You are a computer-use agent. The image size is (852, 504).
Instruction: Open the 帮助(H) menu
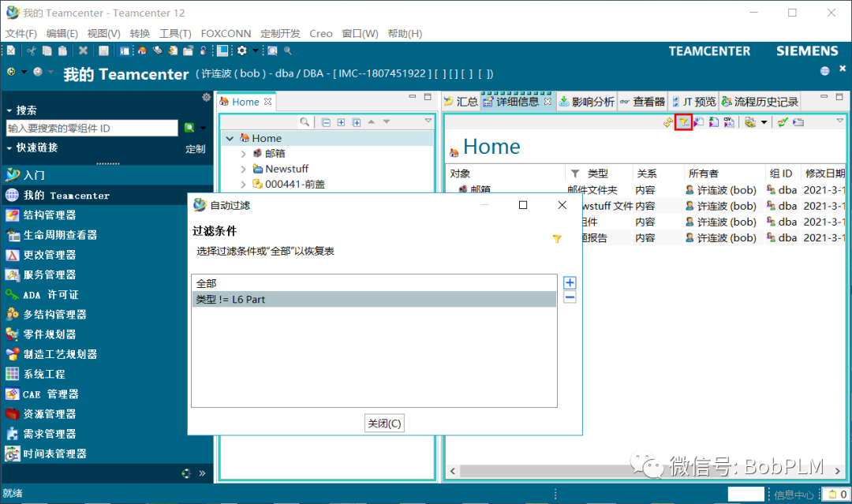click(x=405, y=34)
